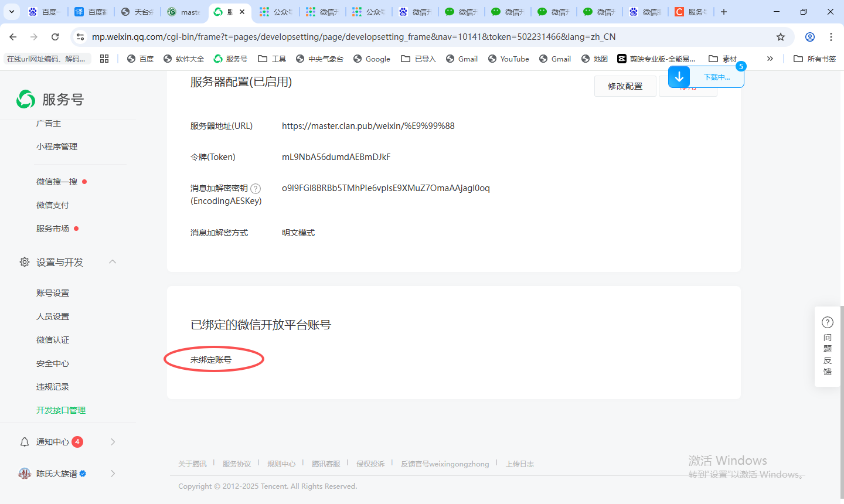The height and width of the screenshot is (504, 844).
Task: Open 违规记录 in the sidebar
Action: pos(53,387)
